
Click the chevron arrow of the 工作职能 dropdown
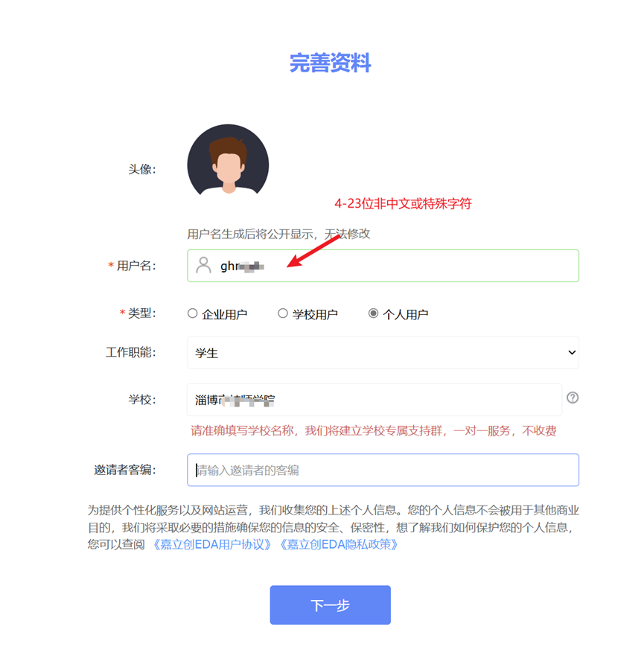572,352
